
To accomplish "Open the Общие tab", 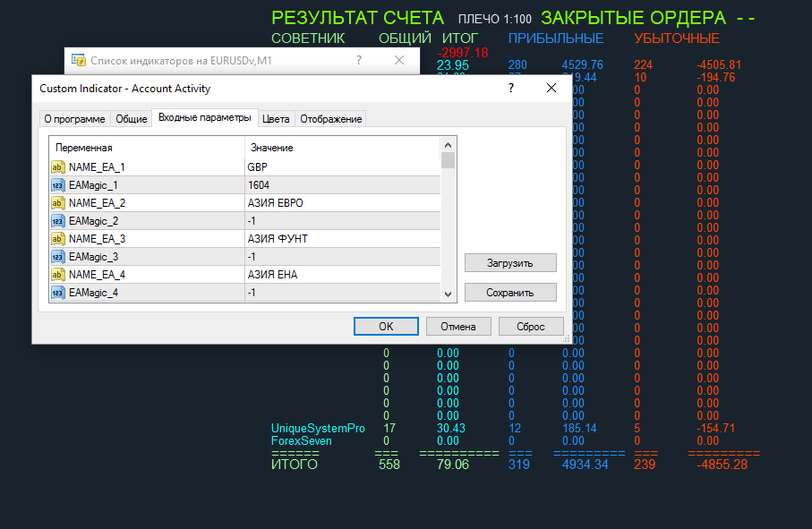I will 131,119.
